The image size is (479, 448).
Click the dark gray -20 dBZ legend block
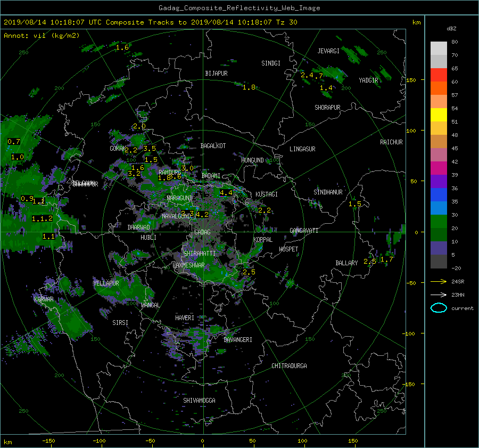point(439,261)
